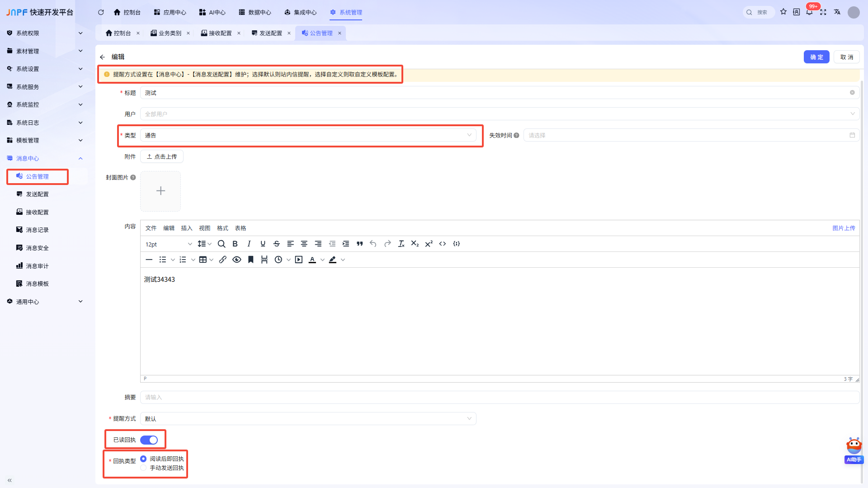
Task: Click the 摘要 input field
Action: pos(500,397)
